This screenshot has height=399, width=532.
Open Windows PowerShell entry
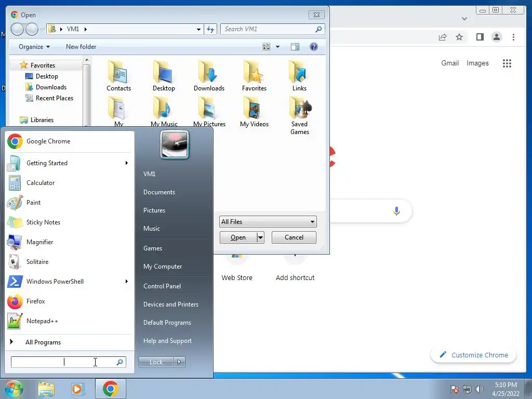(69, 282)
